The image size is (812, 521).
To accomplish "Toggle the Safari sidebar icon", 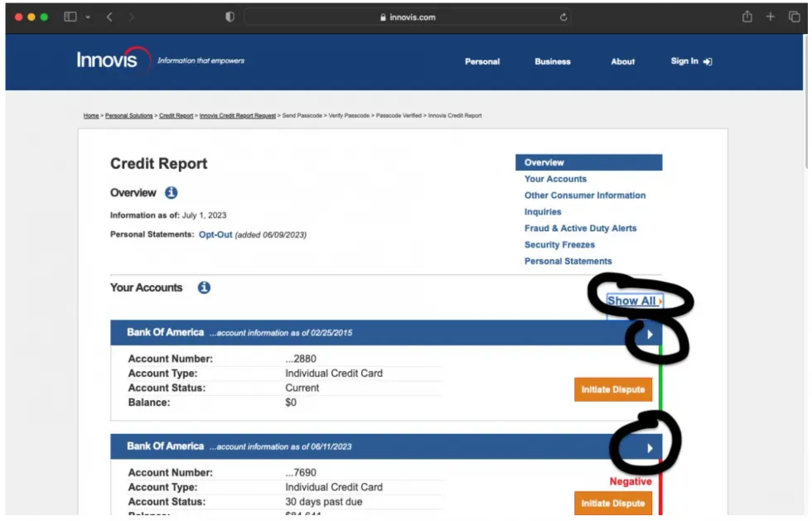I will point(70,17).
